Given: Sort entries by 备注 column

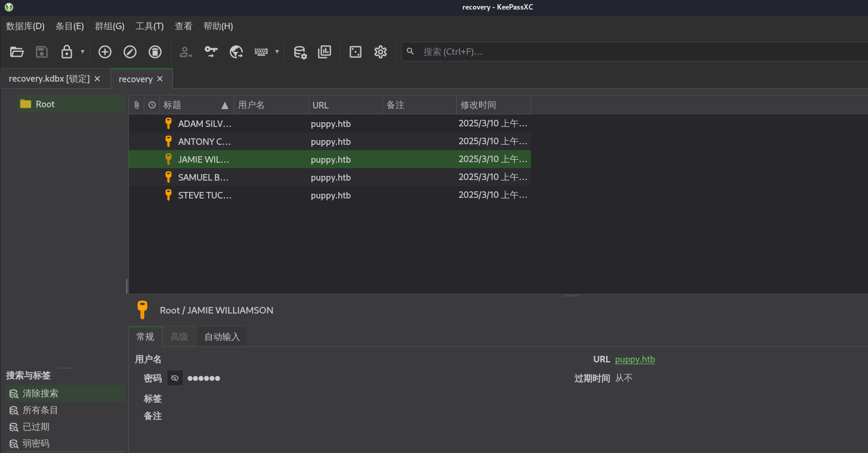Looking at the screenshot, I should coord(419,105).
